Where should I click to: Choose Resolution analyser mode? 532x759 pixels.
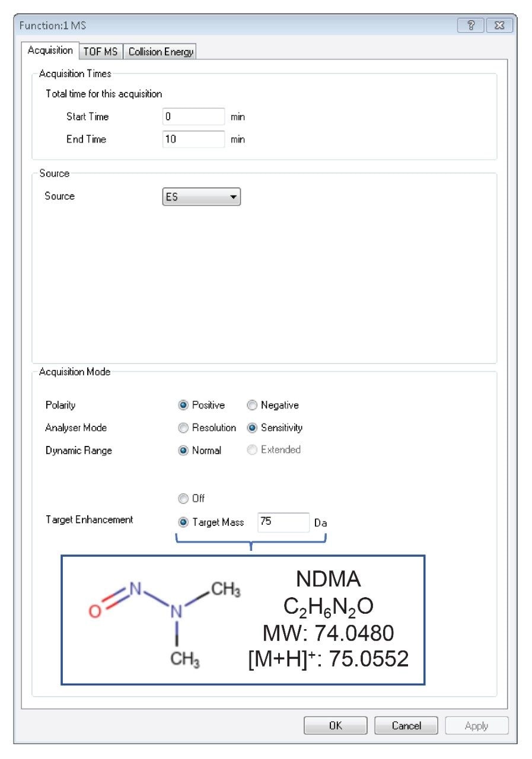pyautogui.click(x=183, y=428)
